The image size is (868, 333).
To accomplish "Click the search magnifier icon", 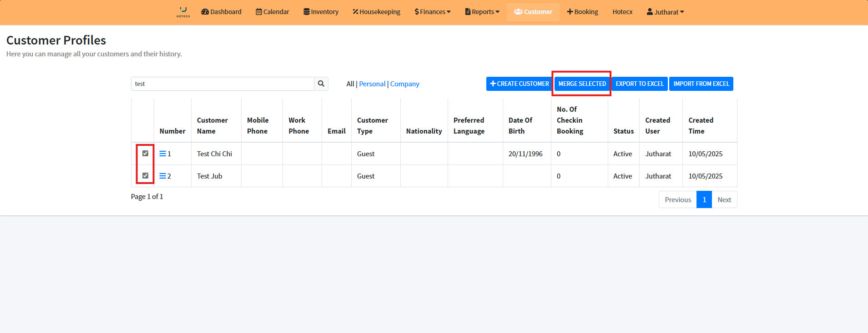I will point(321,84).
